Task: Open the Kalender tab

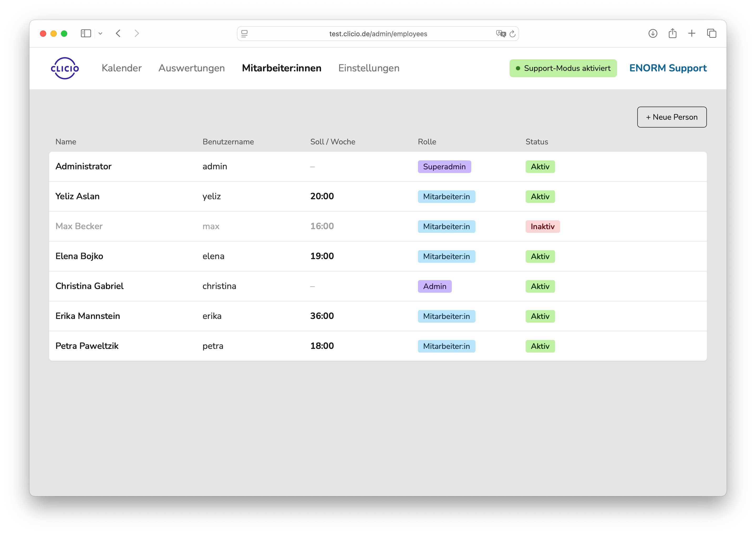Action: point(122,68)
